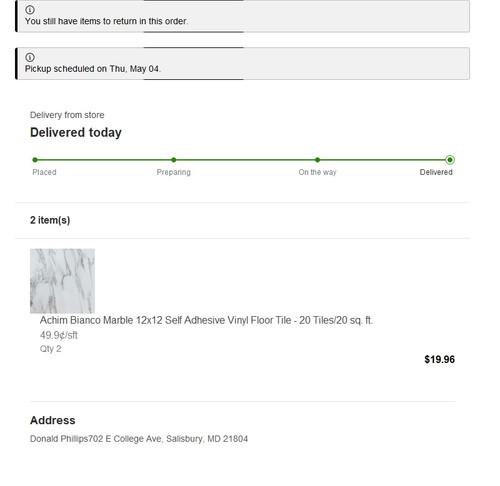Screen dimensions: 500x486
Task: Click the Delivery from store label
Action: pyautogui.click(x=67, y=115)
